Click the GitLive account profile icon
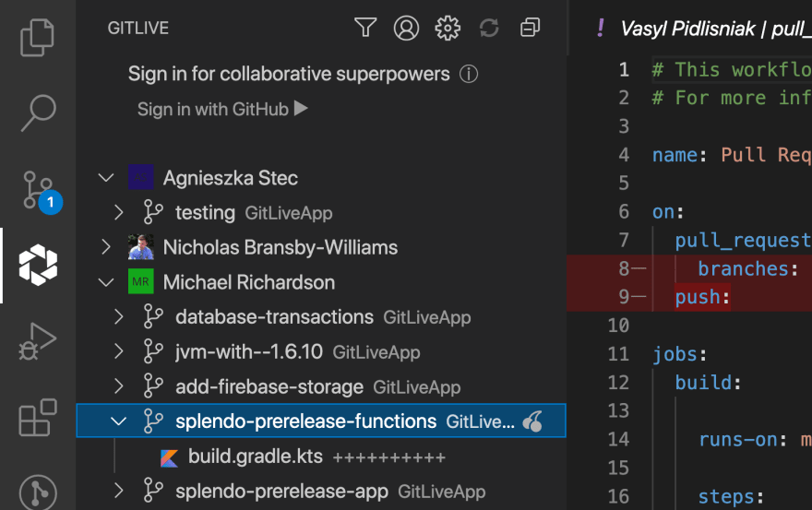812x510 pixels. tap(407, 28)
